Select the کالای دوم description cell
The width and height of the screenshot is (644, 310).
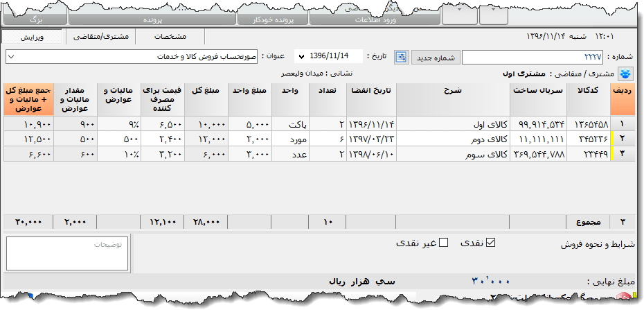(452, 139)
